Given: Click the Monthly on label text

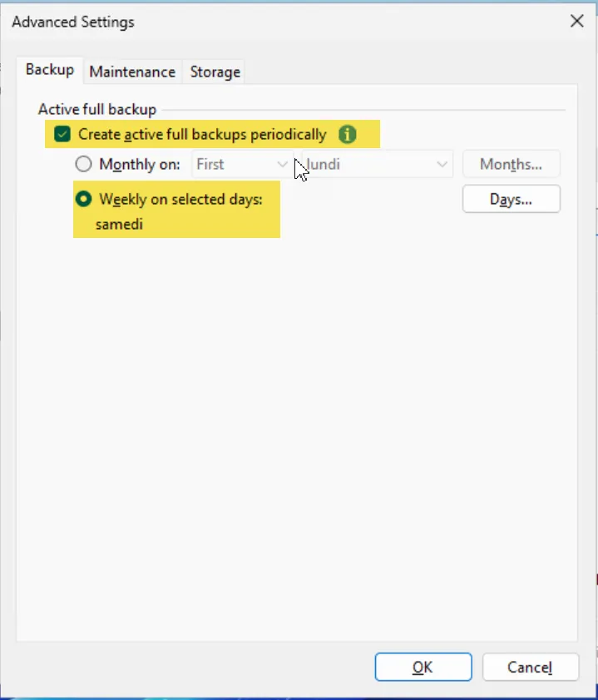Looking at the screenshot, I should (x=139, y=164).
